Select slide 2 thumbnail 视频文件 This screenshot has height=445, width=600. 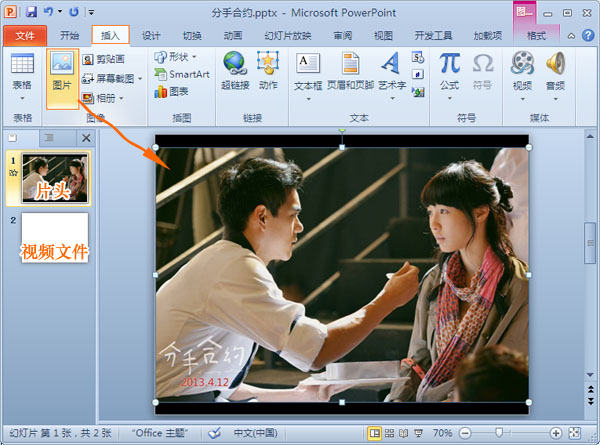55,237
